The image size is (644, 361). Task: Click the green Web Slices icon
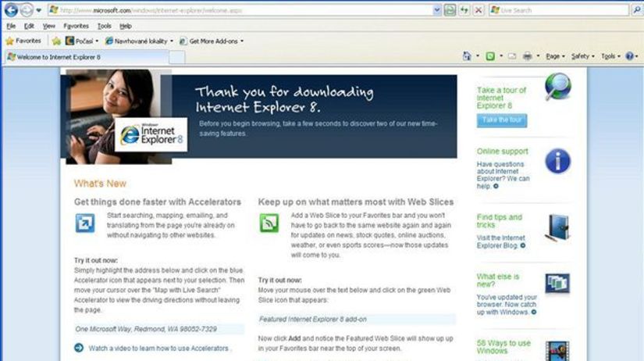(x=269, y=223)
